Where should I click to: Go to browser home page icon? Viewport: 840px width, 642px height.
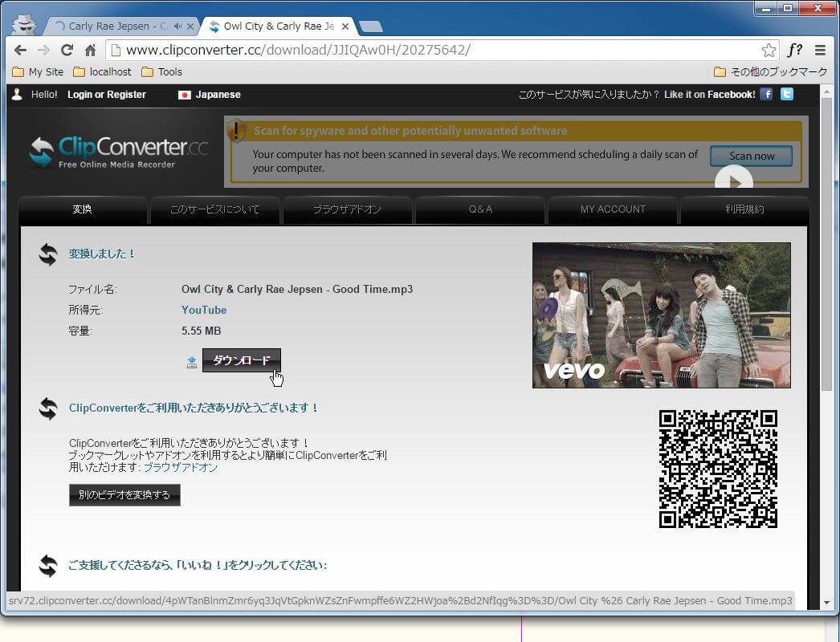[90, 51]
